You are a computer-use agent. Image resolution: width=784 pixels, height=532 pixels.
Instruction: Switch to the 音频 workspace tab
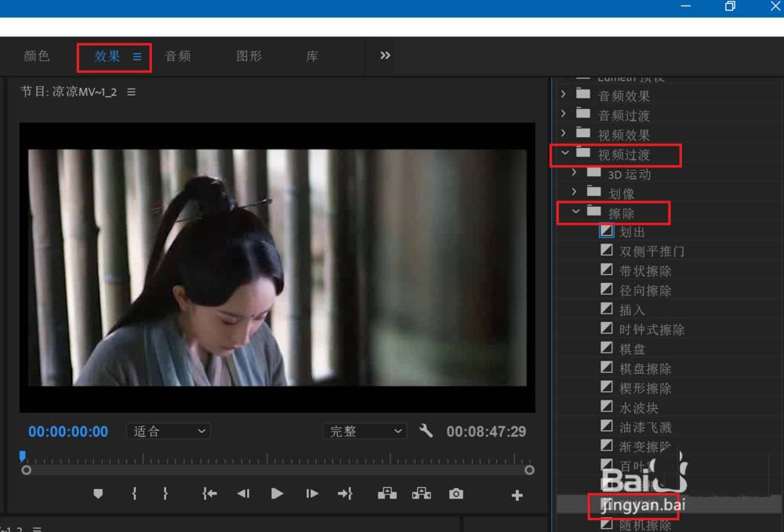click(x=178, y=56)
